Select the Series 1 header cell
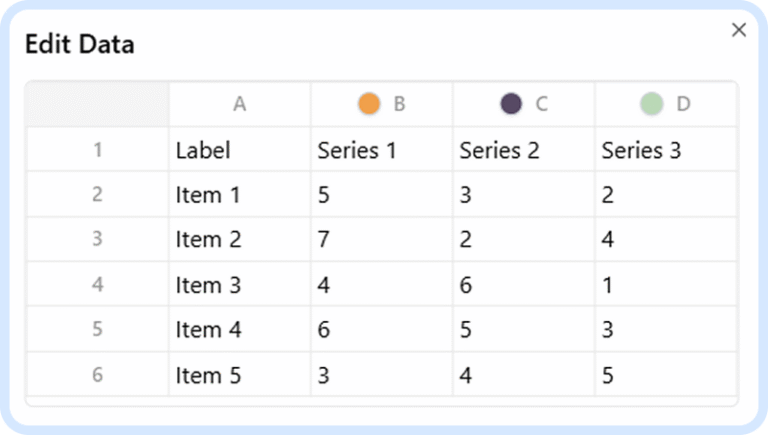The image size is (768, 435). [381, 150]
